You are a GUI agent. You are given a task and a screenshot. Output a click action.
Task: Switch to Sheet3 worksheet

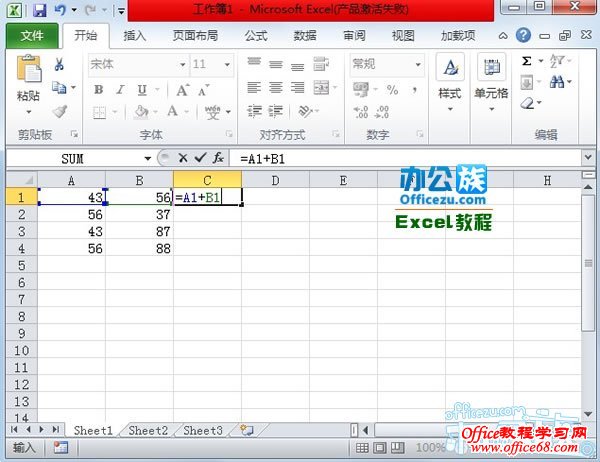pyautogui.click(x=203, y=431)
